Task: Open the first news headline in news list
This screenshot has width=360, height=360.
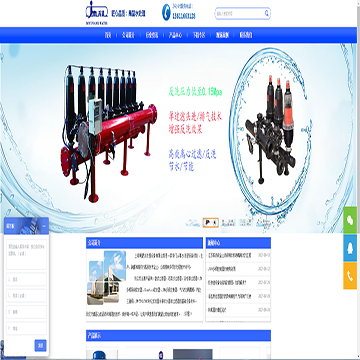Action: coord(230,255)
